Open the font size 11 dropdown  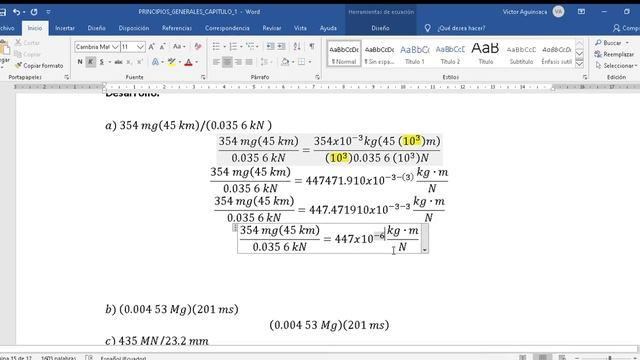[140, 47]
